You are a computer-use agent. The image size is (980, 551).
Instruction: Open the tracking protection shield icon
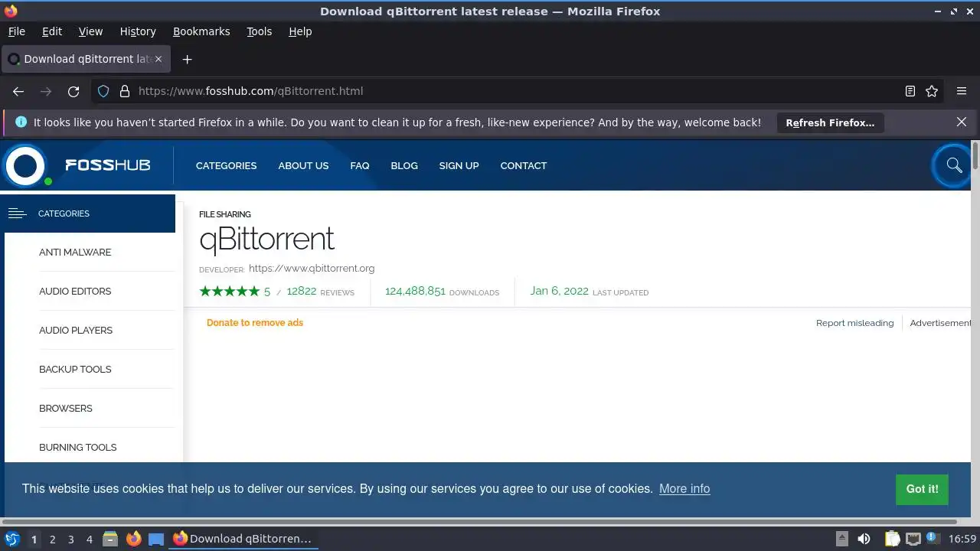(x=103, y=91)
